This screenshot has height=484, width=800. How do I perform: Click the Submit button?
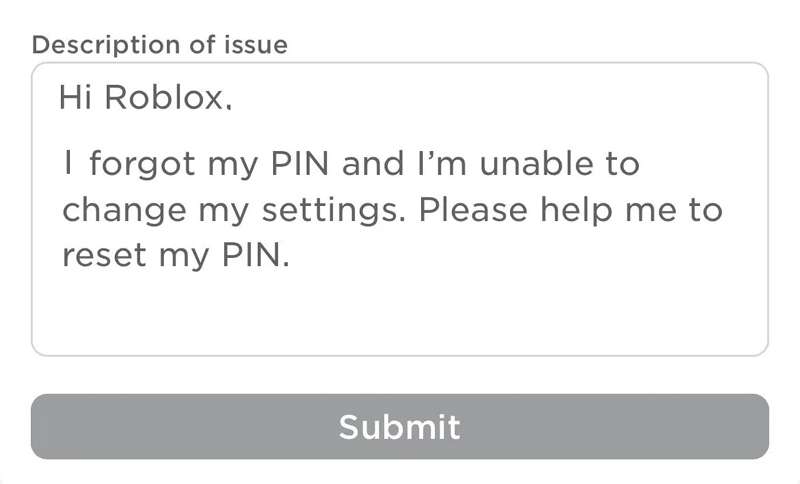[400, 427]
